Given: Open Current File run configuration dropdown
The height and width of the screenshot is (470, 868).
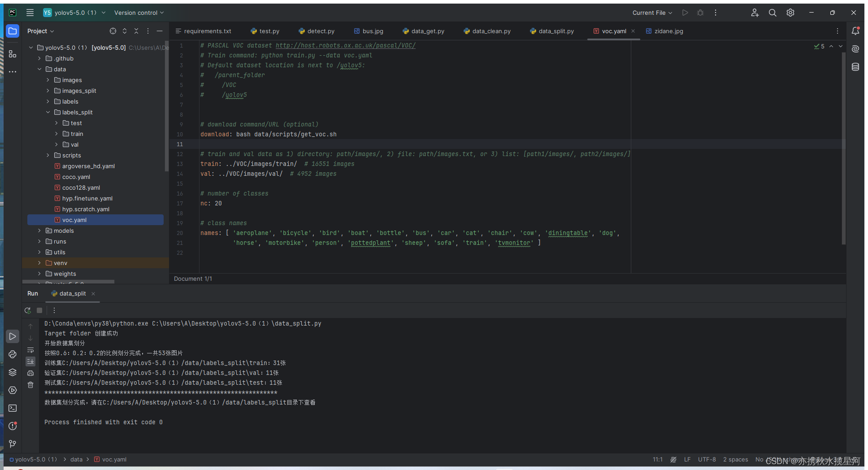Looking at the screenshot, I should (652, 13).
